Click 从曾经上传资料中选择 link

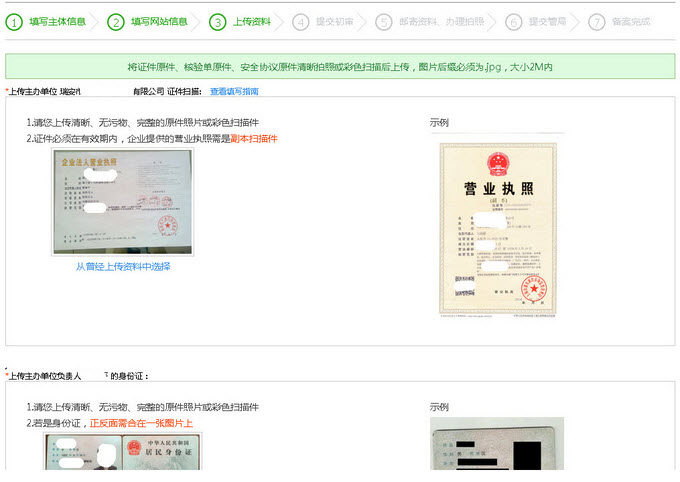click(x=123, y=267)
